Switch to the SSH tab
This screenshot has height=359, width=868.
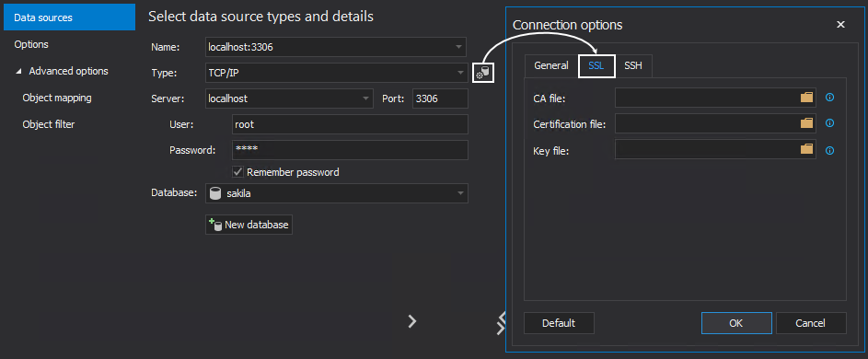point(633,65)
